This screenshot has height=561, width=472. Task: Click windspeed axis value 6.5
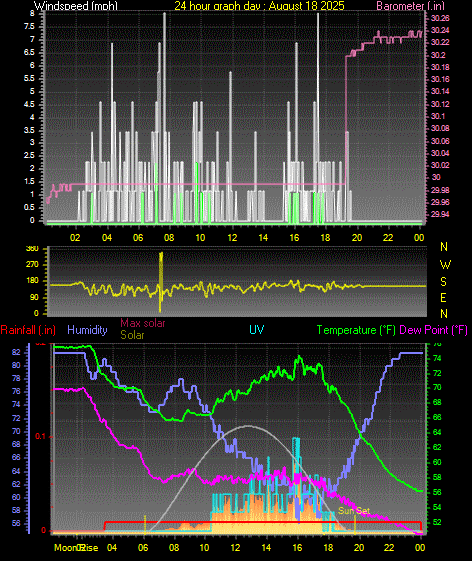click(29, 53)
